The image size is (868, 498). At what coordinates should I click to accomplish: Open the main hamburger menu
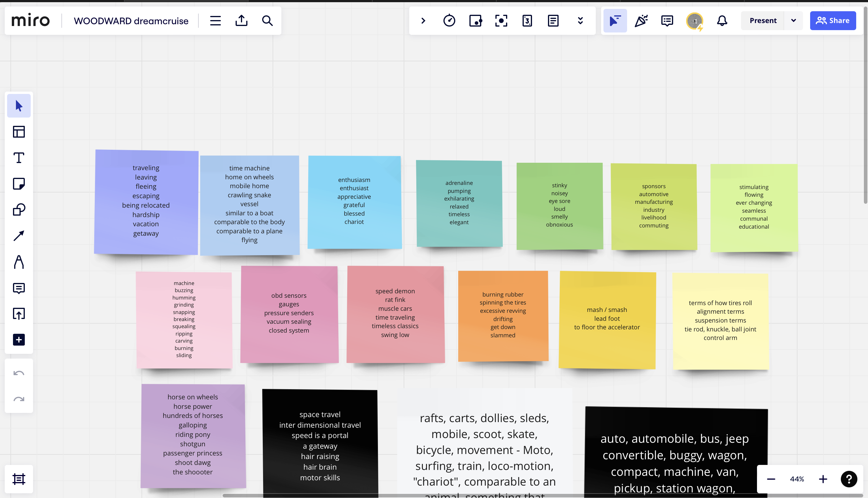pos(215,20)
